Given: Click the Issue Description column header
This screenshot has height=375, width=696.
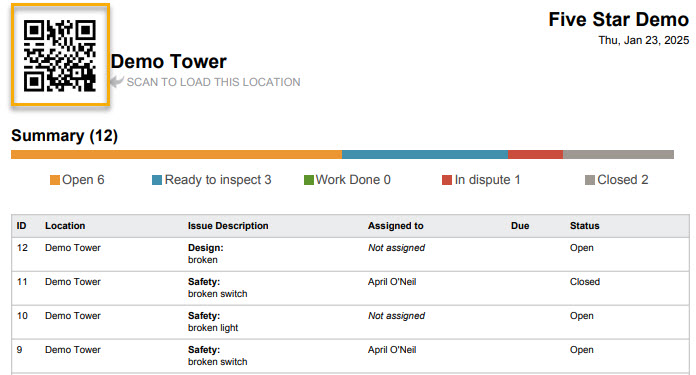Looking at the screenshot, I should [x=228, y=225].
